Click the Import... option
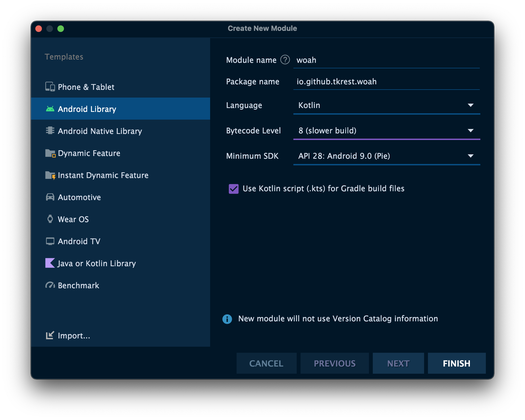 coord(74,335)
